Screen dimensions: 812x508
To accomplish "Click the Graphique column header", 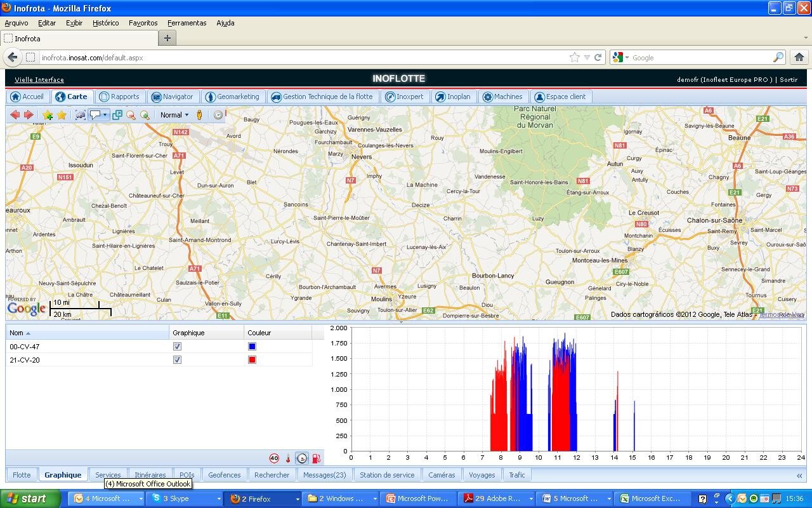I will (x=207, y=333).
